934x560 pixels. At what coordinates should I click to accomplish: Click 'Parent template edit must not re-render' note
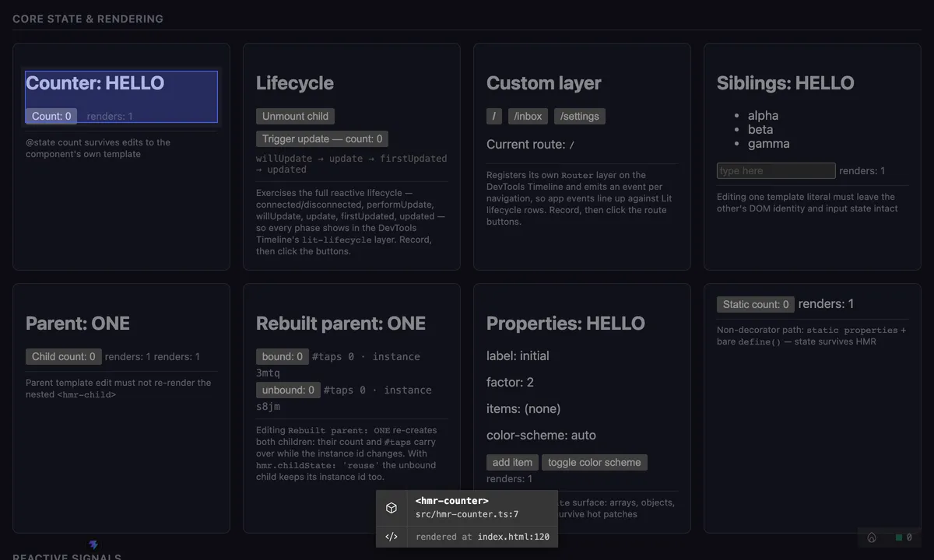point(118,388)
